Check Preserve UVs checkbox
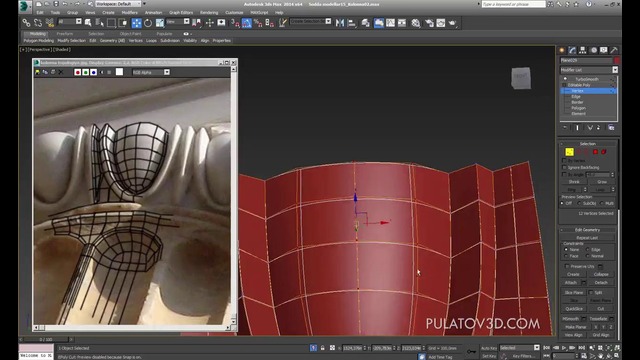The image size is (640, 360). 567,266
